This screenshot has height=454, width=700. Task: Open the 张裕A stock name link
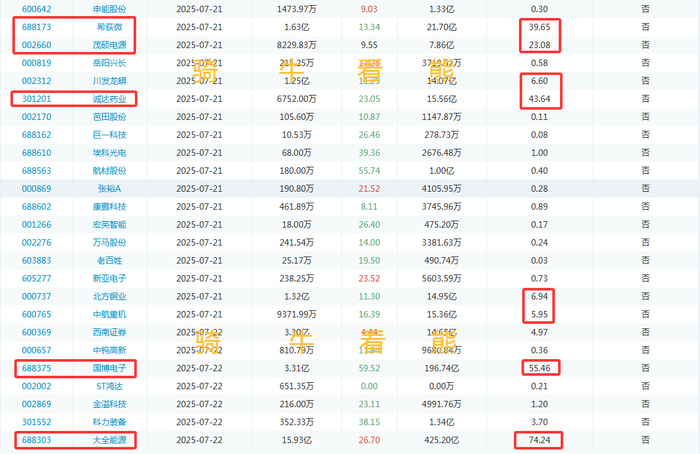pyautogui.click(x=109, y=189)
